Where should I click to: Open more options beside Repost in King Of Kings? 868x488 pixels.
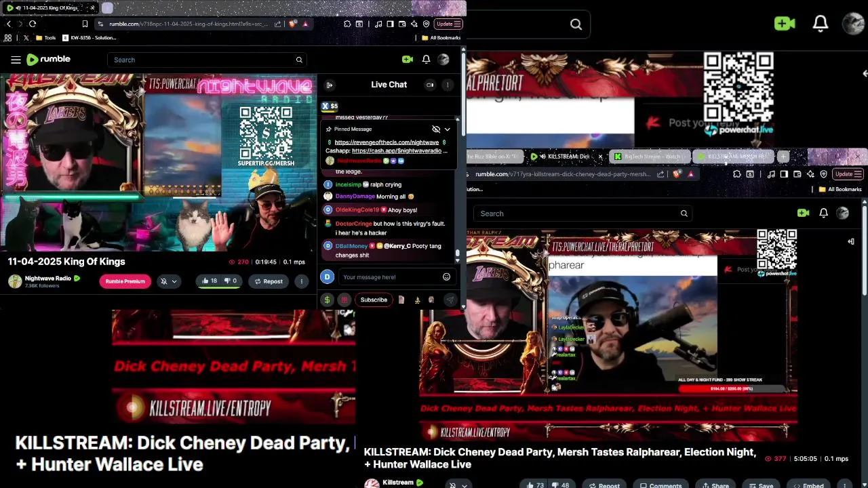[302, 281]
